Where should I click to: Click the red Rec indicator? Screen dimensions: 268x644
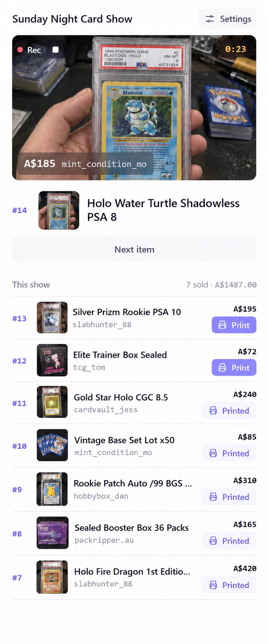click(x=29, y=50)
